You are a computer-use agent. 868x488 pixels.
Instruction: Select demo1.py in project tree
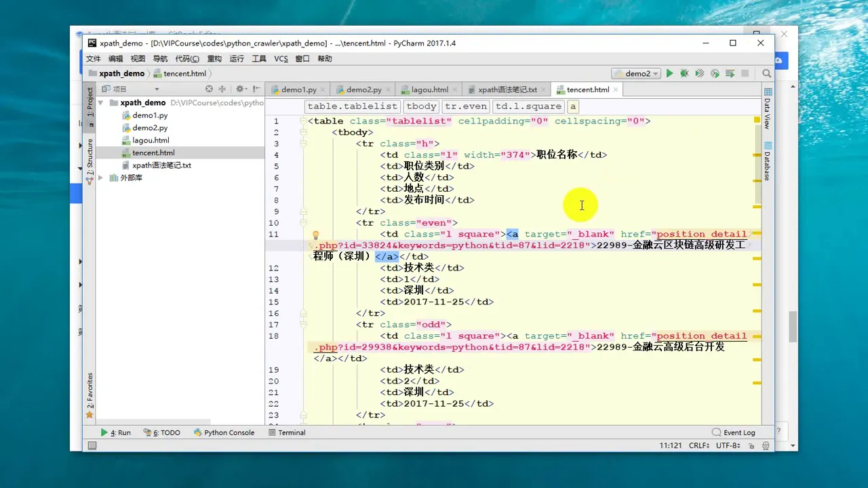pyautogui.click(x=150, y=115)
